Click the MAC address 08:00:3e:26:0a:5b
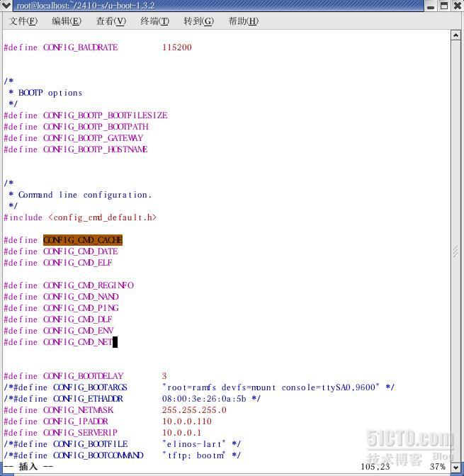The height and width of the screenshot is (476, 464). click(x=204, y=399)
